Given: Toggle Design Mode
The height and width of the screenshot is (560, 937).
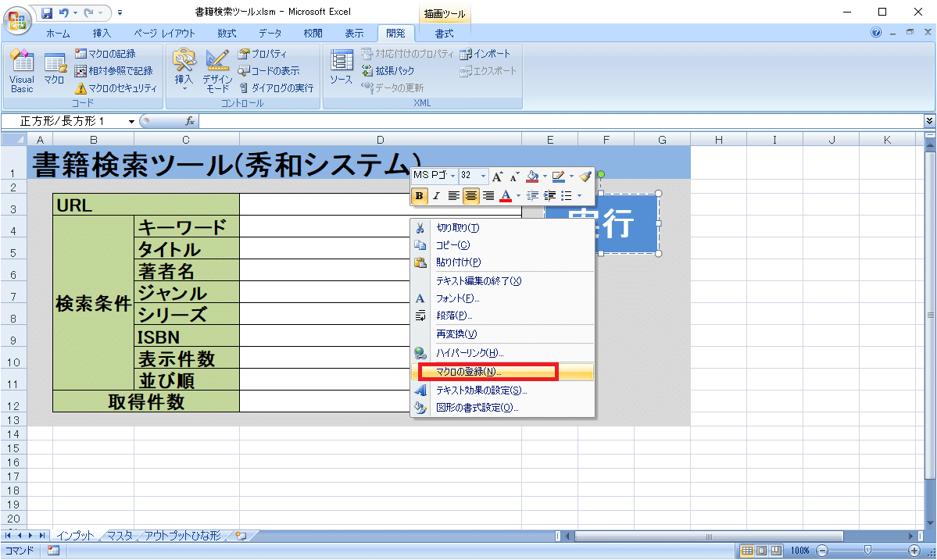Looking at the screenshot, I should [217, 71].
